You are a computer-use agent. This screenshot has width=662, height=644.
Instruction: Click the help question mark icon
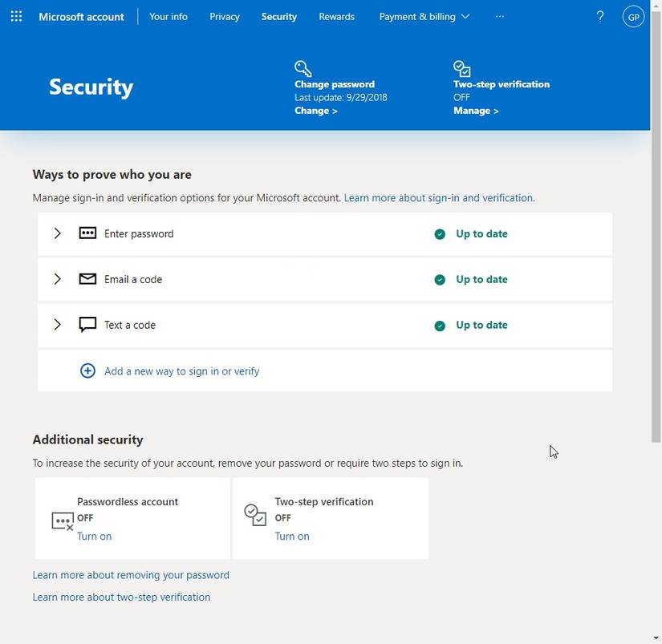click(600, 16)
